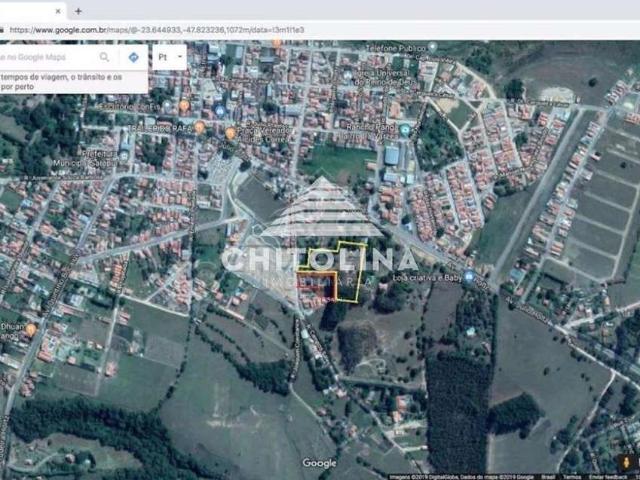Open the Brasil link in the footer
The image size is (640, 480).
(548, 477)
